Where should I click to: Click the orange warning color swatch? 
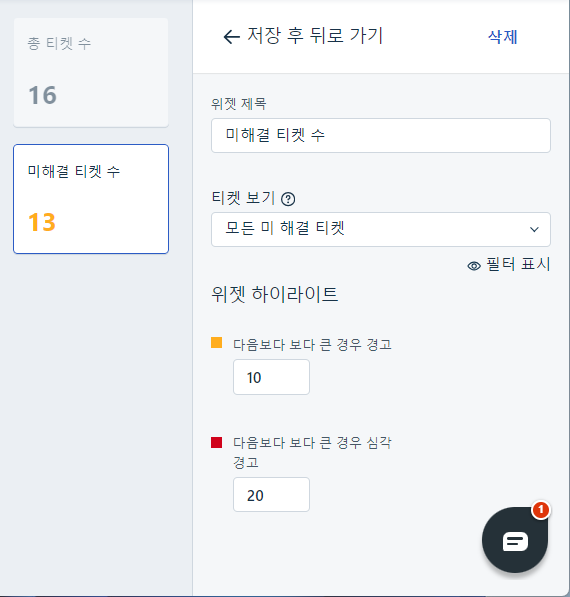216,342
